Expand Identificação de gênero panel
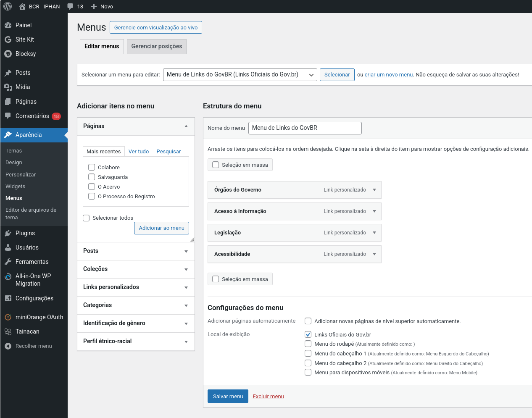 [136, 323]
